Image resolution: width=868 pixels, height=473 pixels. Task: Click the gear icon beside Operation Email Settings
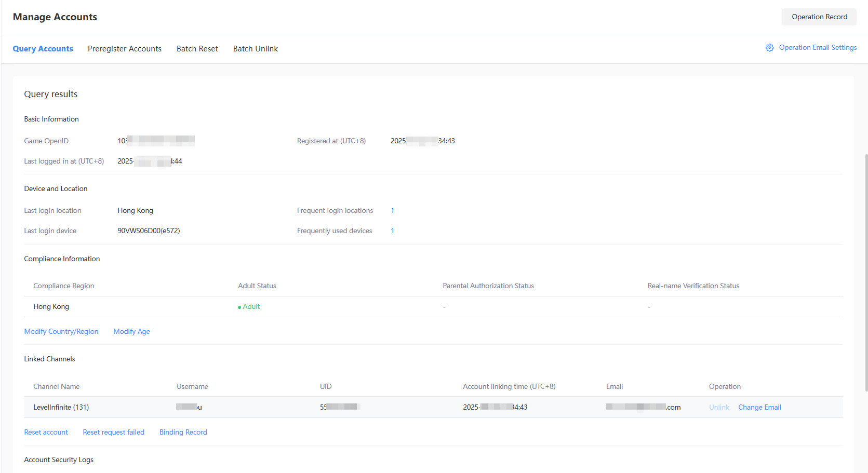(x=769, y=48)
